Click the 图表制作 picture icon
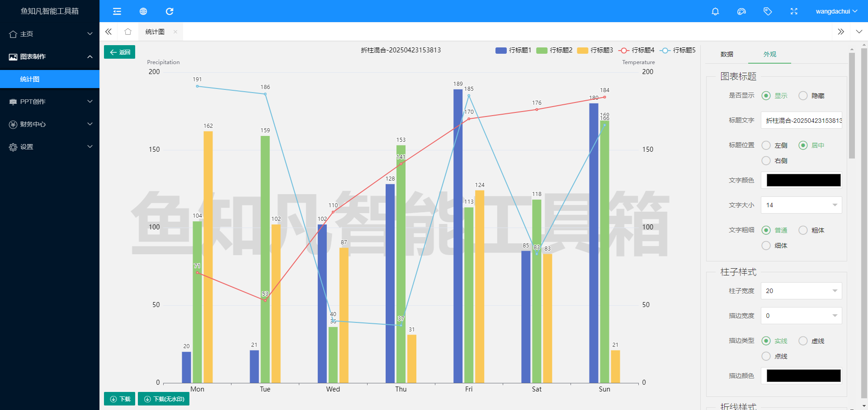This screenshot has width=868, height=410. (x=13, y=56)
